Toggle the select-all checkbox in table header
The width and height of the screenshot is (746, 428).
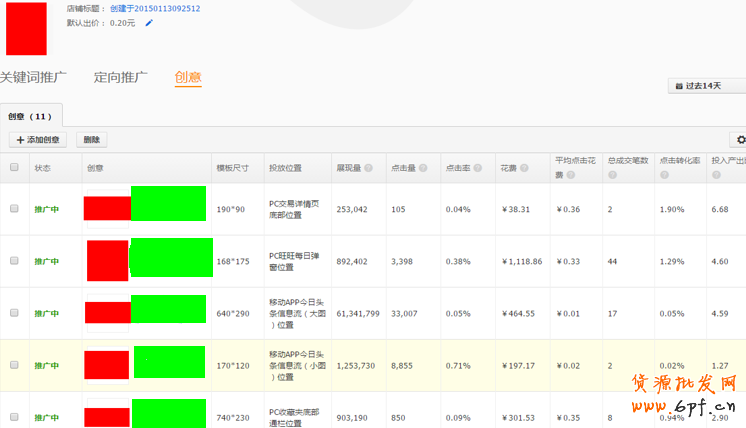pos(14,168)
